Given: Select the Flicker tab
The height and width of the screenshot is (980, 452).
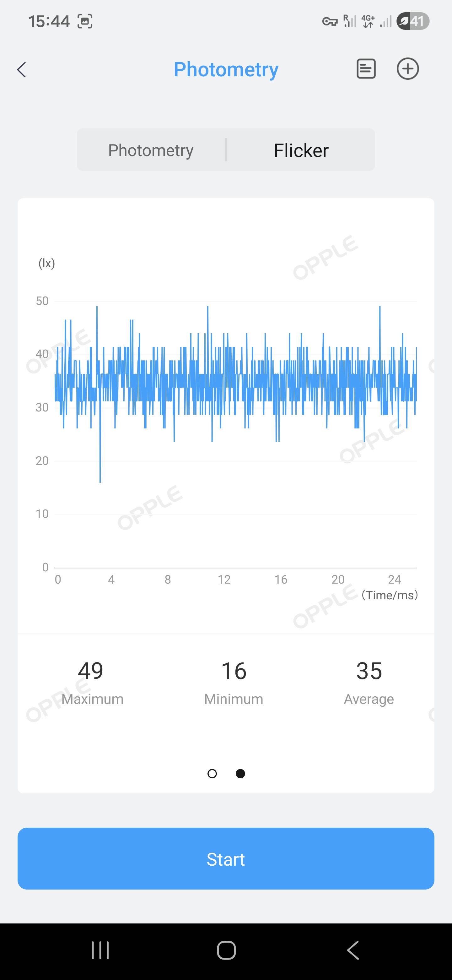Looking at the screenshot, I should pyautogui.click(x=301, y=150).
